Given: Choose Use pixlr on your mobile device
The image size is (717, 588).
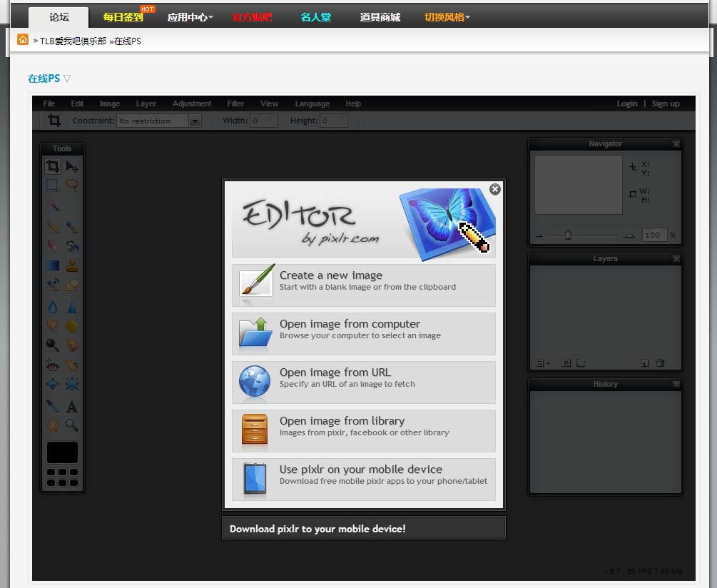Looking at the screenshot, I should point(364,480).
